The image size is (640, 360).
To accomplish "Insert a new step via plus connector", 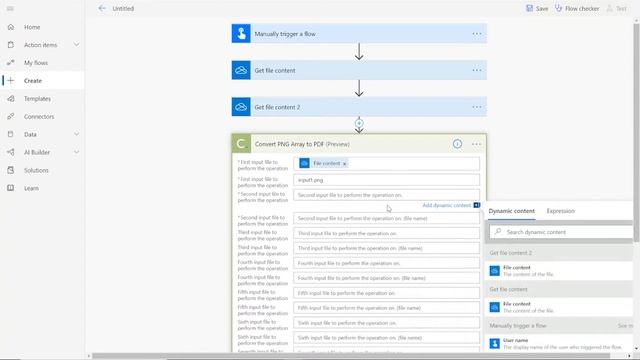I will coord(359,123).
